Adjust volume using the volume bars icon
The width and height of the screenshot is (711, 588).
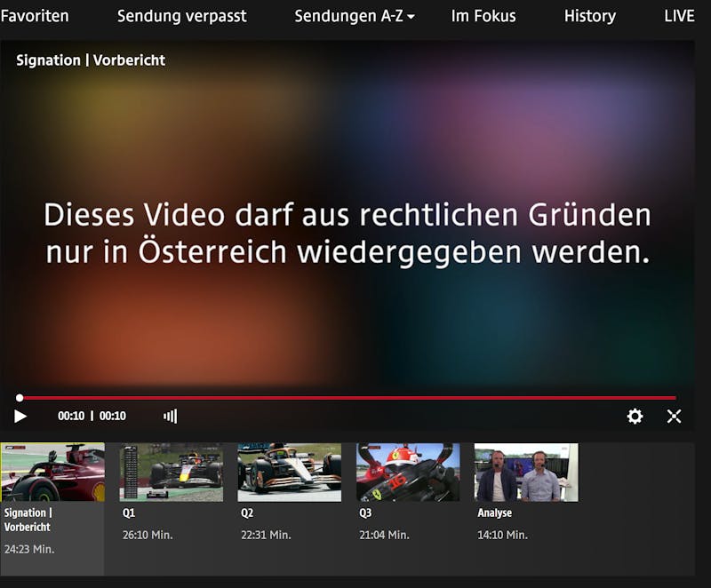point(171,416)
